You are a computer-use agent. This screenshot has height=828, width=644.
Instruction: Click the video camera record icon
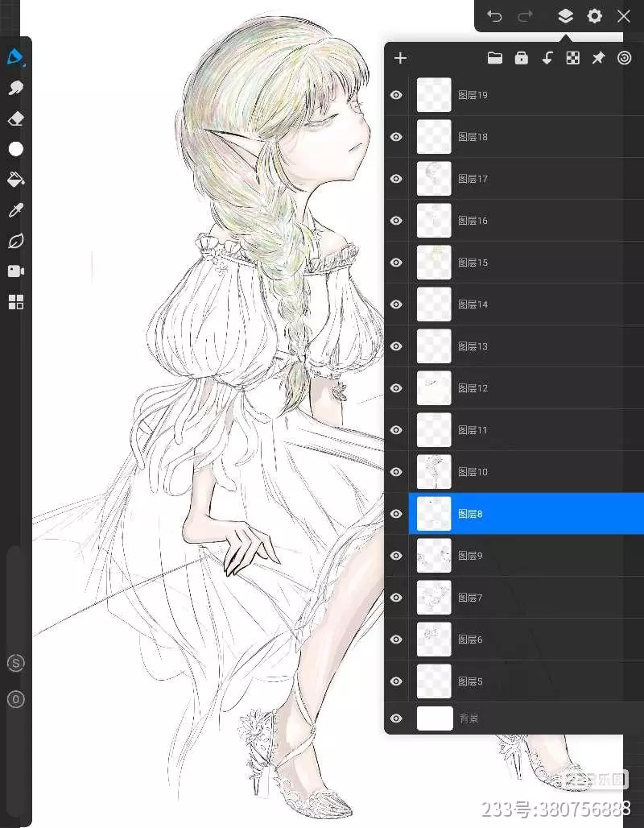(x=15, y=271)
